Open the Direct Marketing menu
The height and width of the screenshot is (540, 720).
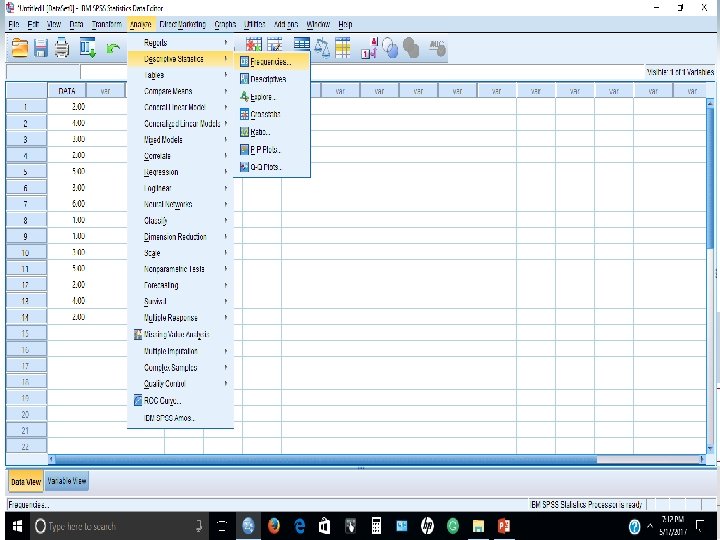[182, 24]
